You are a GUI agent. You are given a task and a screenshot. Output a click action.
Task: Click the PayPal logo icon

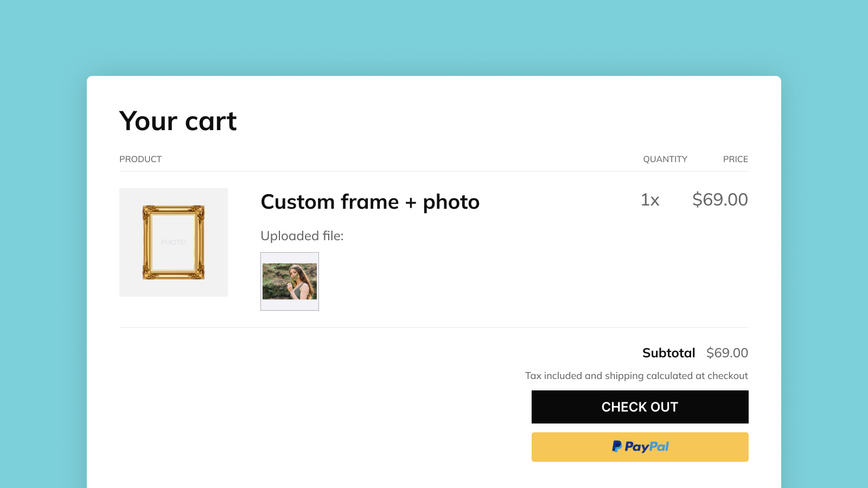[x=639, y=447]
